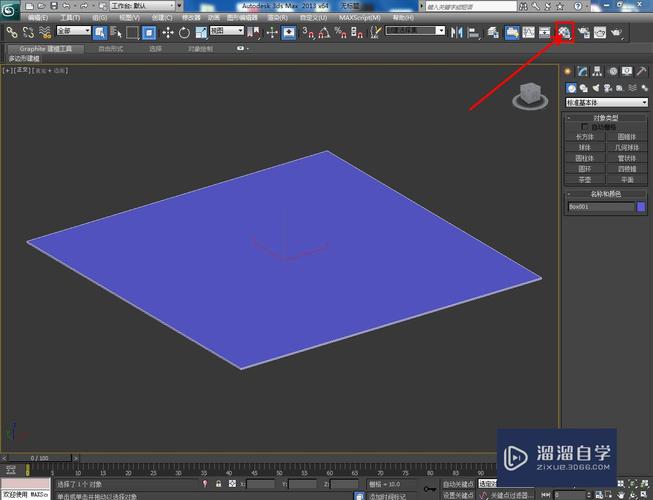Click the New Scene icon in title bar

[30, 6]
